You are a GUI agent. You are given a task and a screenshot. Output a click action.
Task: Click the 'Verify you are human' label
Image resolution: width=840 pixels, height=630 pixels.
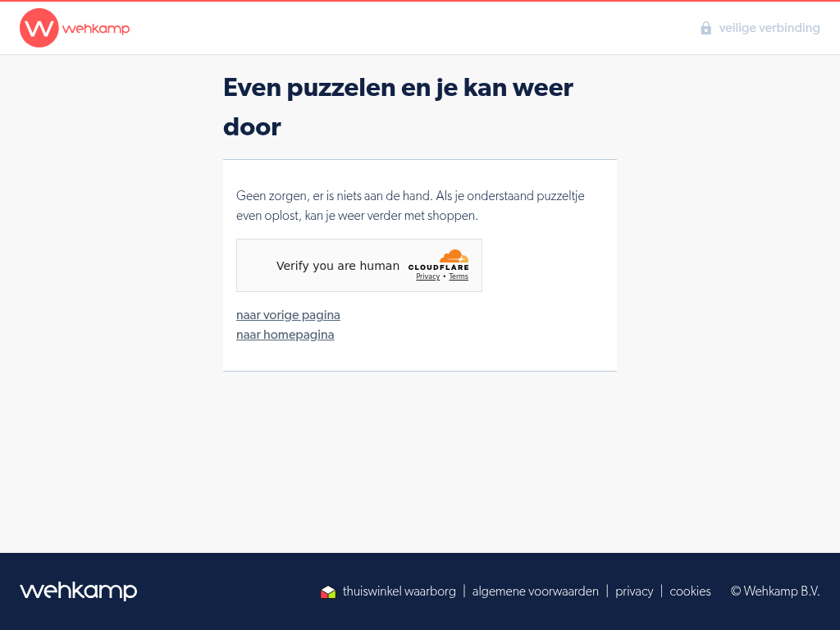coord(337,266)
